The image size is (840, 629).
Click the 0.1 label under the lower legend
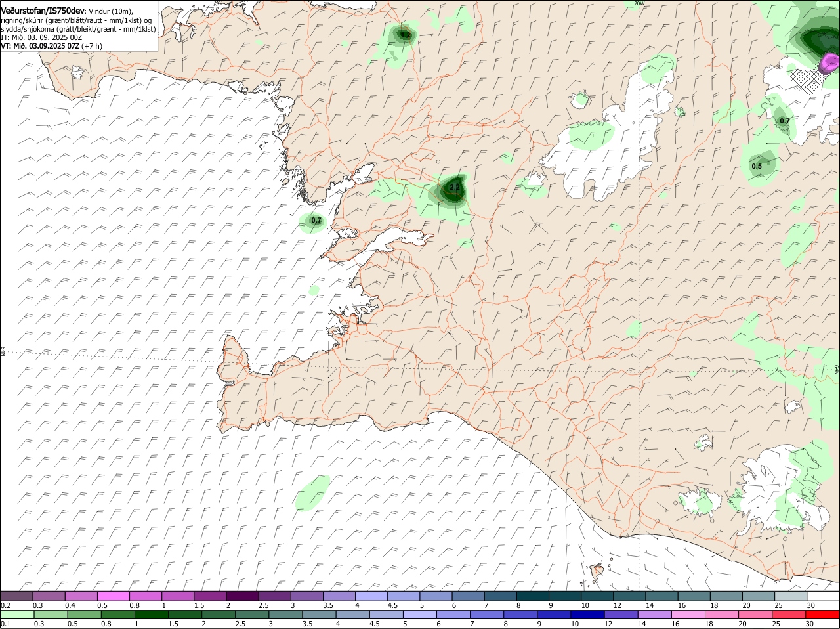coord(6,624)
